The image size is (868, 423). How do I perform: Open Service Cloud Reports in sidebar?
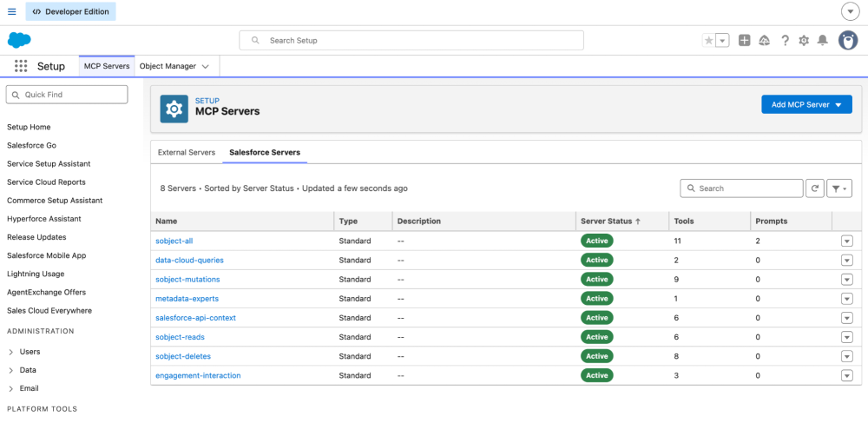point(46,182)
